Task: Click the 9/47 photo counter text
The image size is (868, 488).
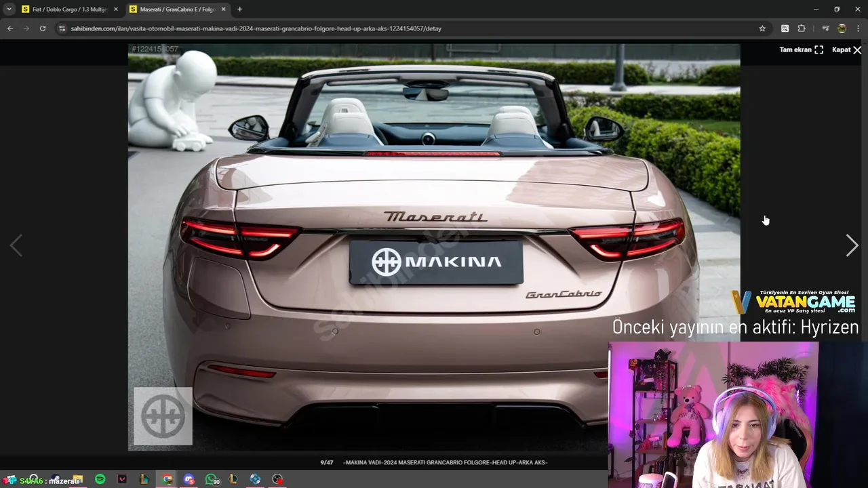Action: tap(327, 462)
